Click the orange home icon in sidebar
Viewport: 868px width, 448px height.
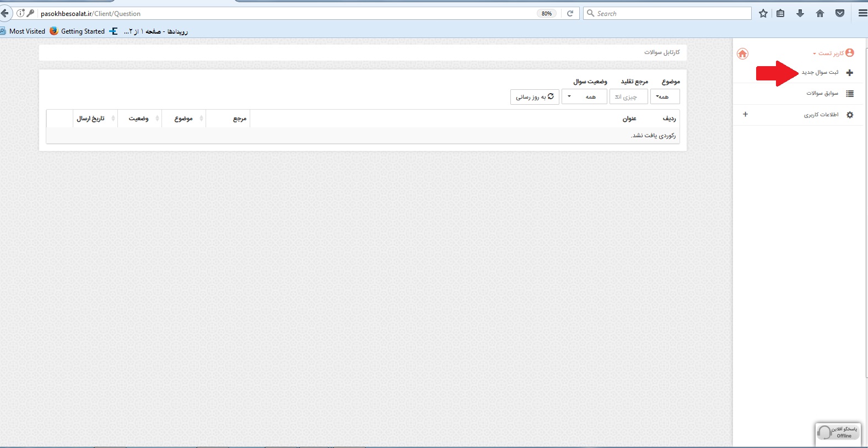click(x=742, y=53)
